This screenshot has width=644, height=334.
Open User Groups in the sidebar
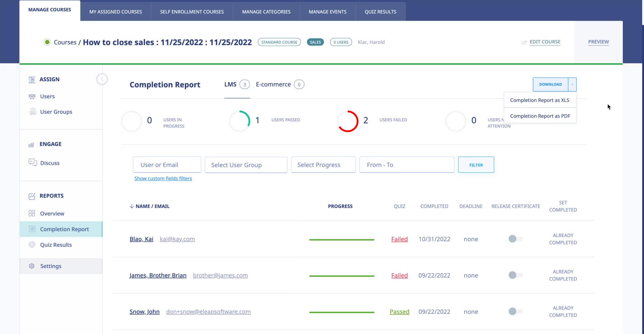(56, 112)
